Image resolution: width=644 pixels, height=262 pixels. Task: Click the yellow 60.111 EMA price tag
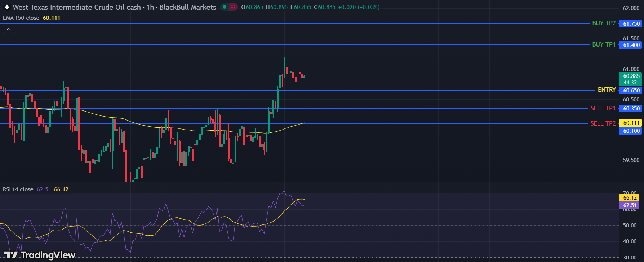point(631,123)
